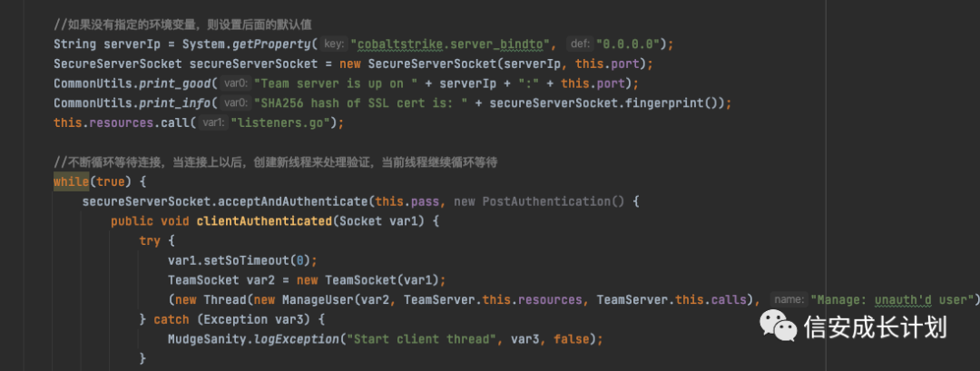Click the try keyword
980x371 pixels.
[150, 241]
